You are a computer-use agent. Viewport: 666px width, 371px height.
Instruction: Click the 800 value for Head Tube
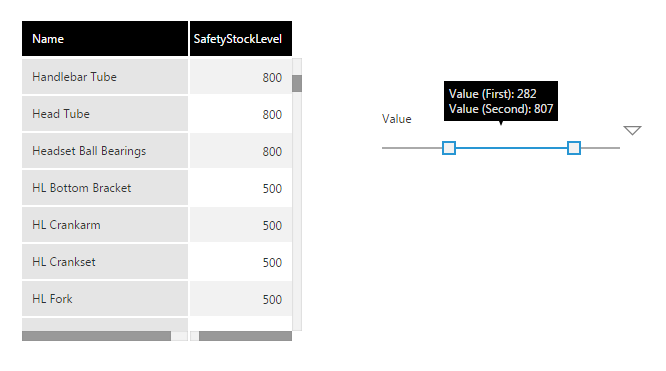pyautogui.click(x=272, y=114)
